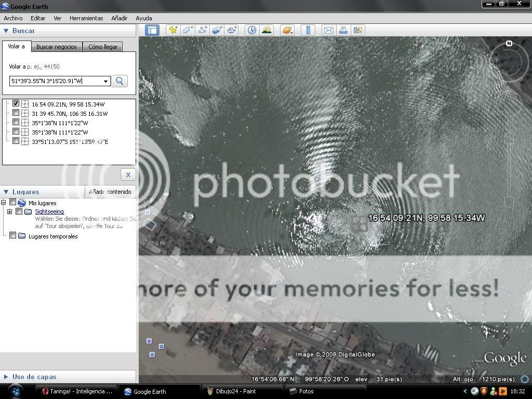Open the Editar menu
532x399 pixels.
pos(37,18)
